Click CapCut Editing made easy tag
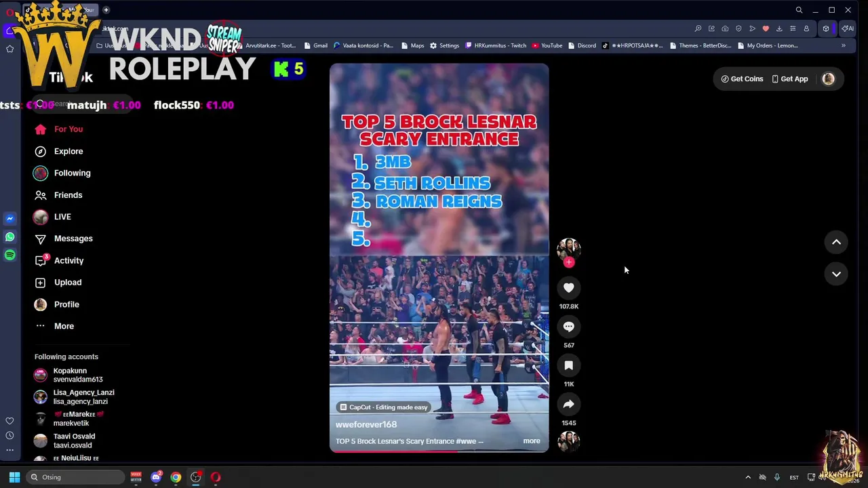This screenshot has width=868, height=488. coord(384,407)
